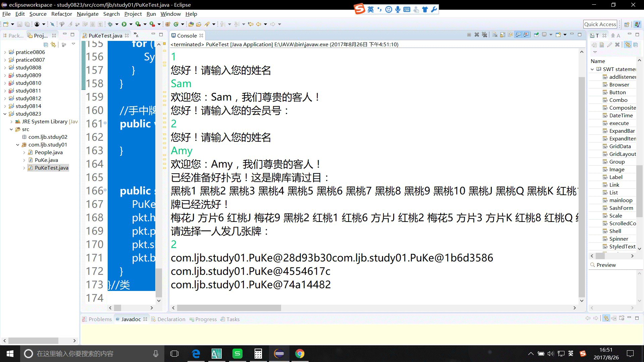644x362 pixels.
Task: Click Remove All Terminated Launches icon
Action: [484, 35]
